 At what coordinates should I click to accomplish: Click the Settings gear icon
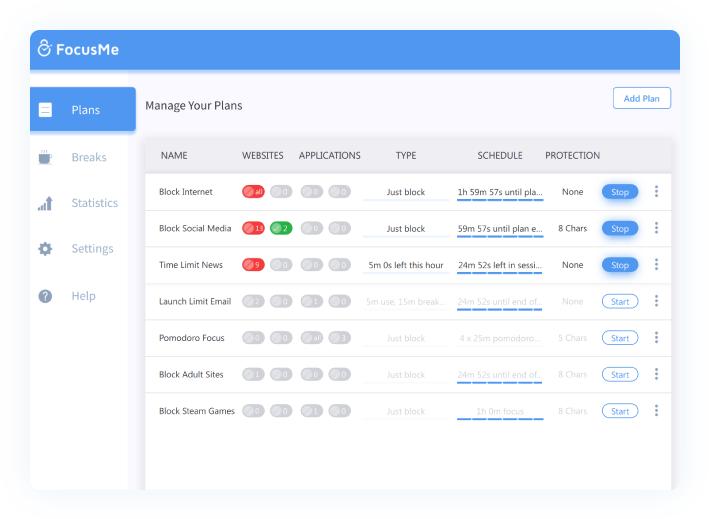(45, 249)
